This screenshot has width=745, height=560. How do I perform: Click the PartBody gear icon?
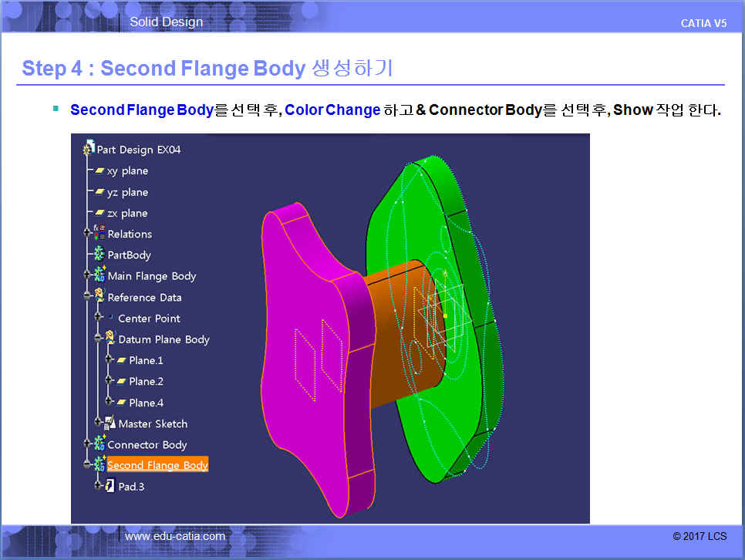[99, 255]
